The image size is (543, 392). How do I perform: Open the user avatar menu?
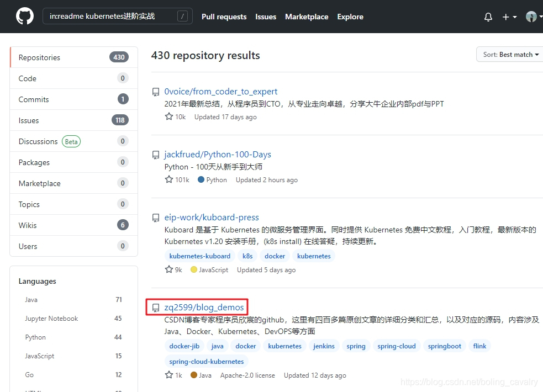[x=533, y=17]
